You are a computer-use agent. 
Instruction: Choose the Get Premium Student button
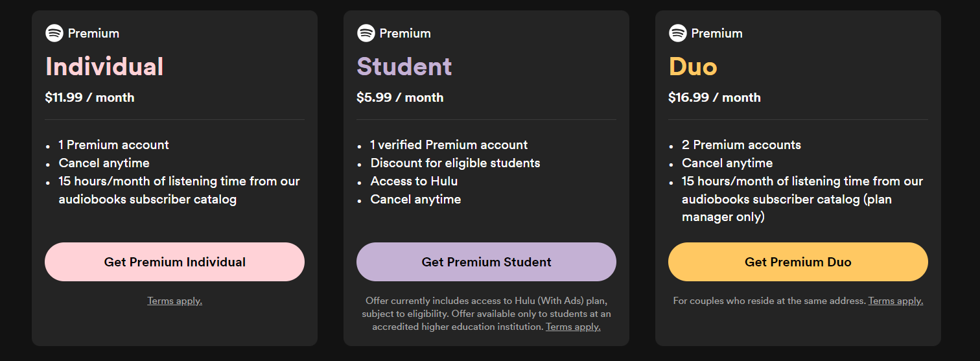(486, 262)
